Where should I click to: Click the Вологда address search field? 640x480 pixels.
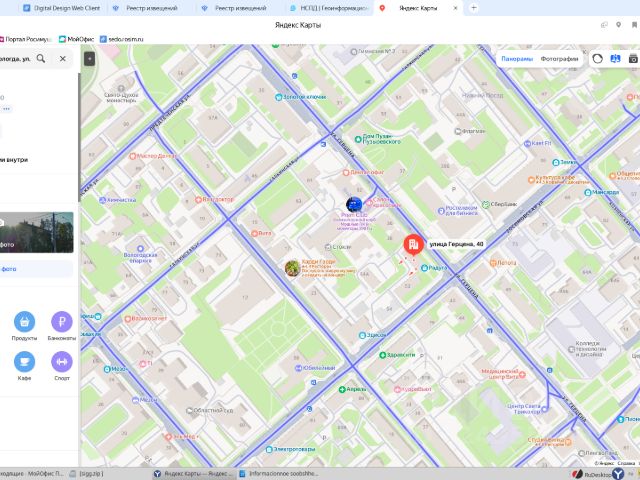[x=15, y=58]
